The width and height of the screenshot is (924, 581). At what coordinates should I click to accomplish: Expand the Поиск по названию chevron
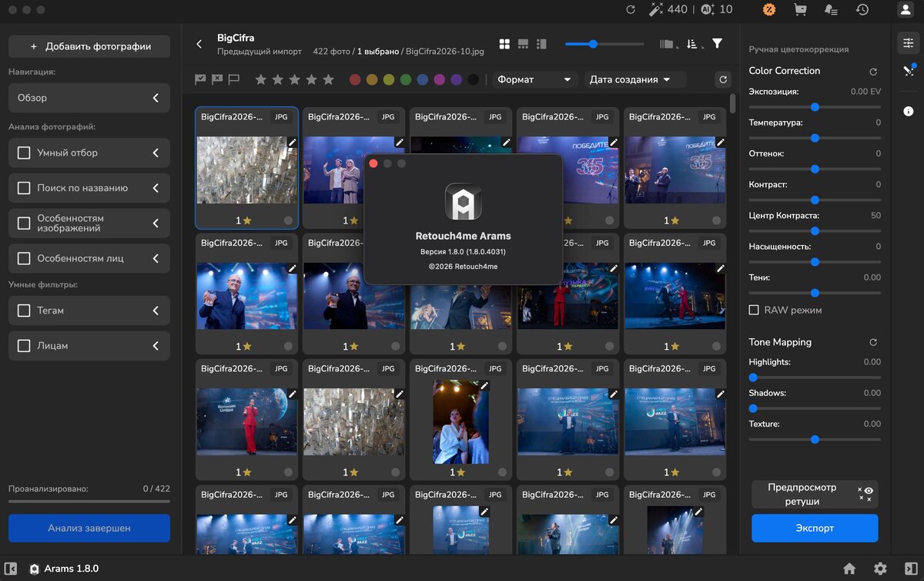[x=156, y=188]
